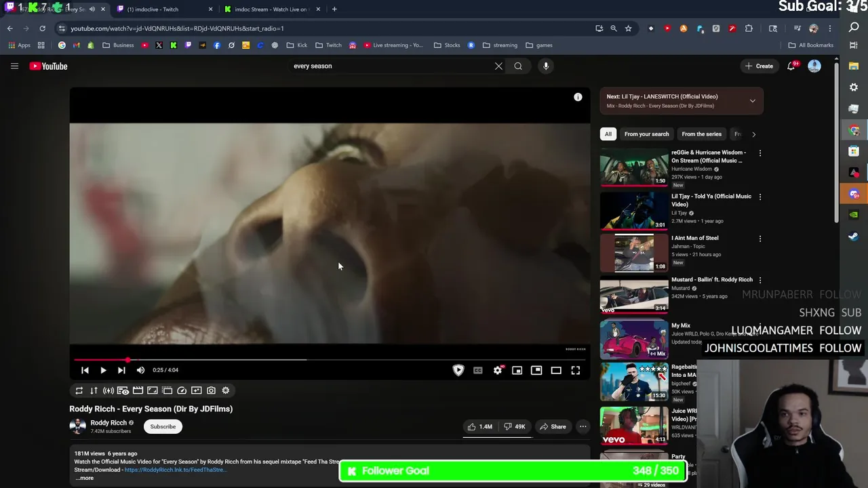Clear the search box with the X
This screenshot has width=868, height=488.
click(498, 66)
